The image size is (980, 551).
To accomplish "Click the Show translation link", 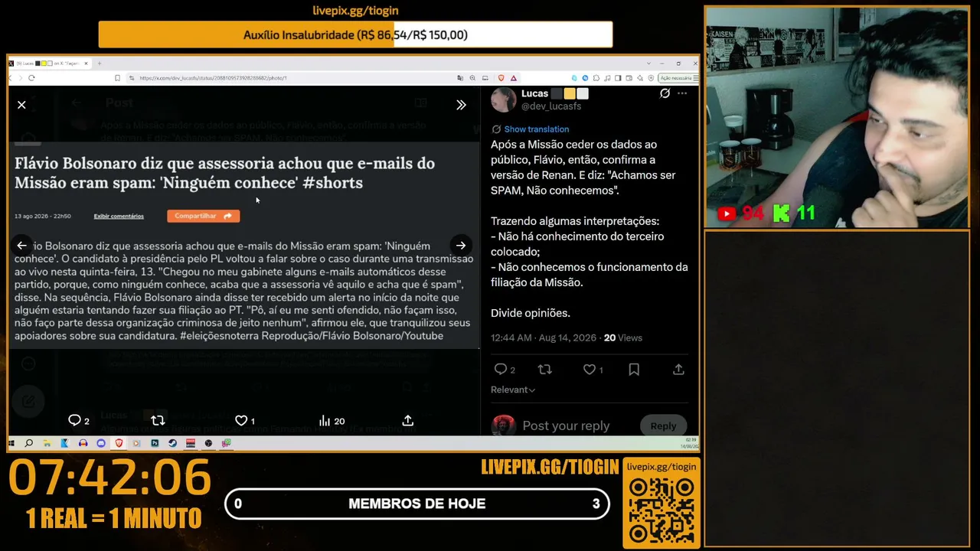I will tap(536, 129).
